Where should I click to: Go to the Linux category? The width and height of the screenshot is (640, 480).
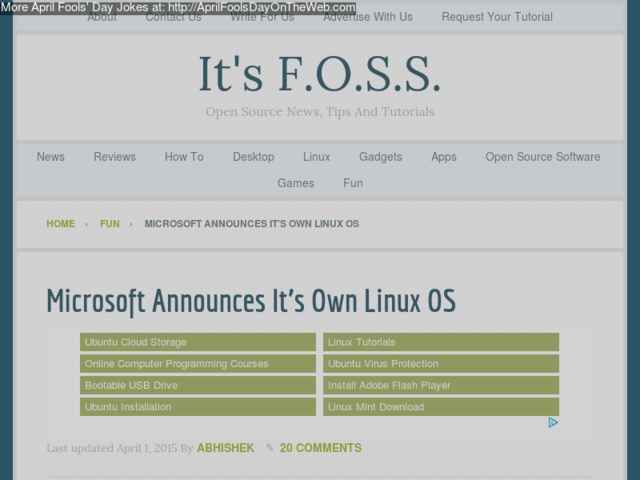(317, 157)
